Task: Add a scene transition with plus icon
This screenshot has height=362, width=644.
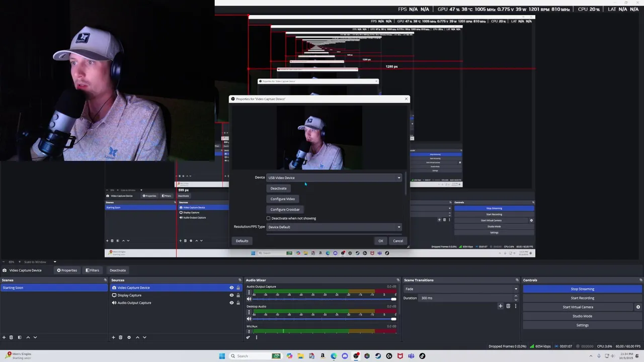Action: [x=500, y=306]
